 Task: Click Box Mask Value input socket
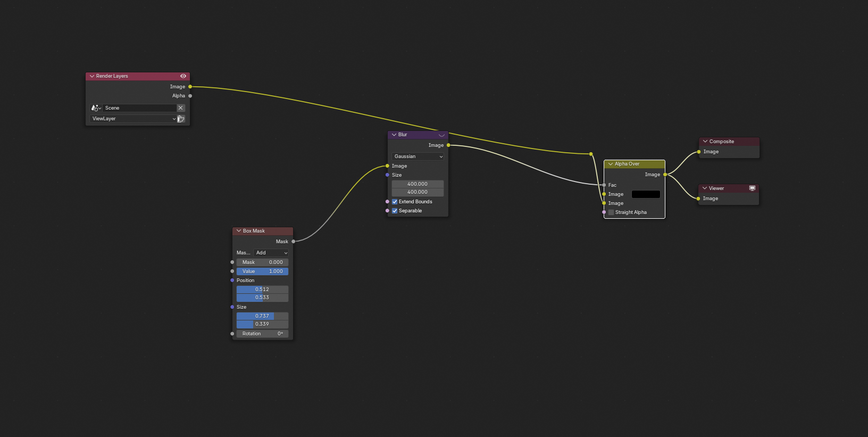click(232, 271)
